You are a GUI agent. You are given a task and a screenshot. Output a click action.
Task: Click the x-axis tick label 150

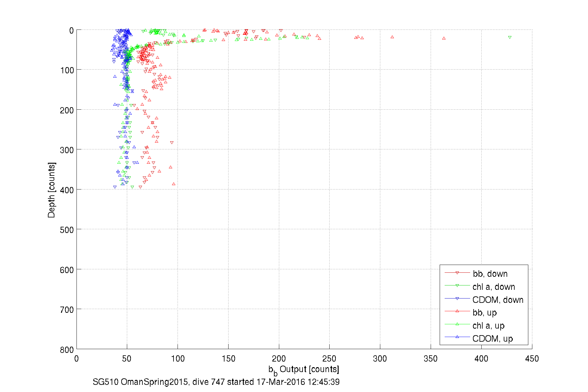tap(228, 359)
